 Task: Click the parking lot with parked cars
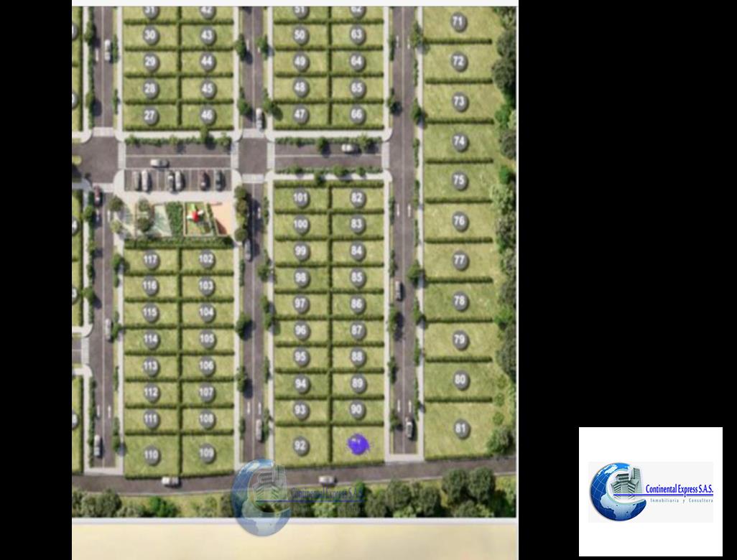176,178
